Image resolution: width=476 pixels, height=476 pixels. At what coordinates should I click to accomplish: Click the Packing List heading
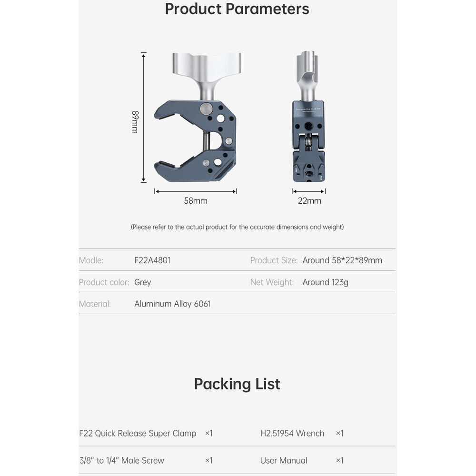pos(237,384)
